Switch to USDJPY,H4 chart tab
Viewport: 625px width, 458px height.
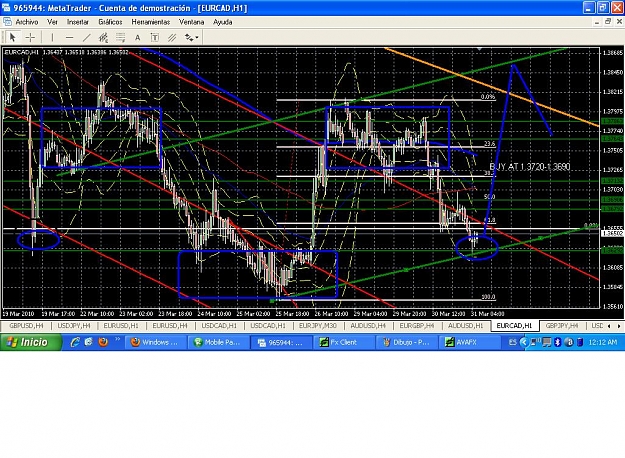(74, 326)
